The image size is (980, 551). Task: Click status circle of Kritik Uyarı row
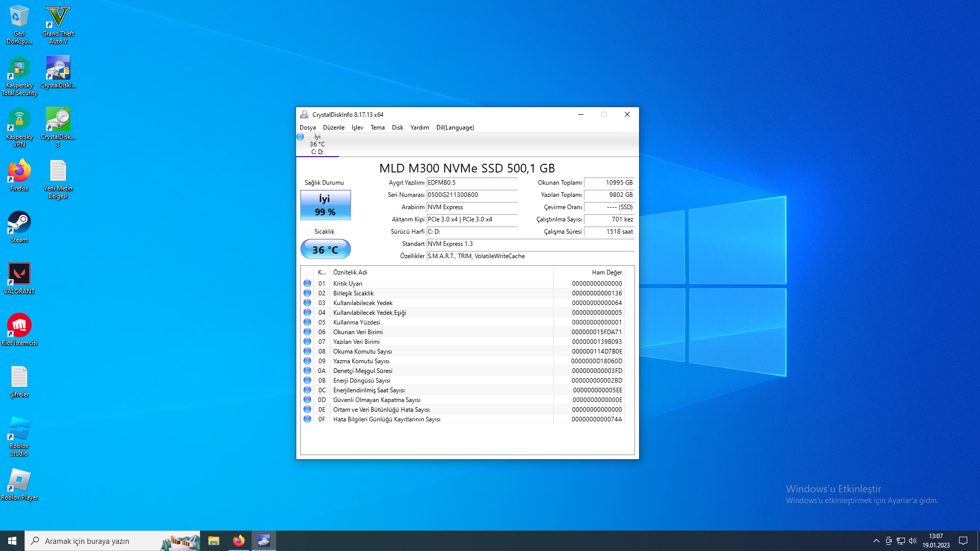tap(307, 283)
